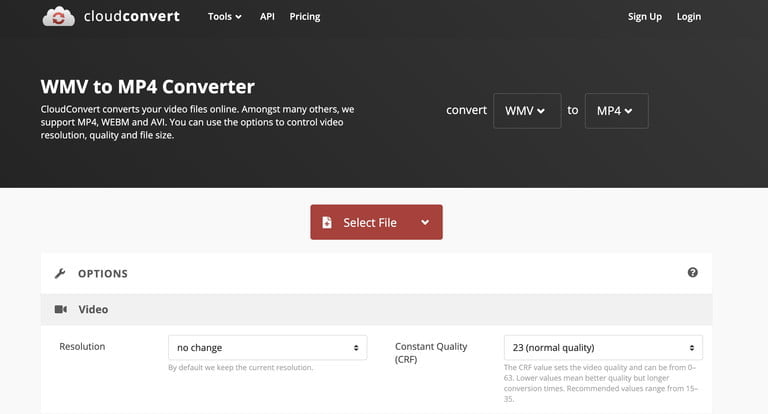The width and height of the screenshot is (768, 414).
Task: Open the MP4 target format dropdown
Action: tap(617, 111)
